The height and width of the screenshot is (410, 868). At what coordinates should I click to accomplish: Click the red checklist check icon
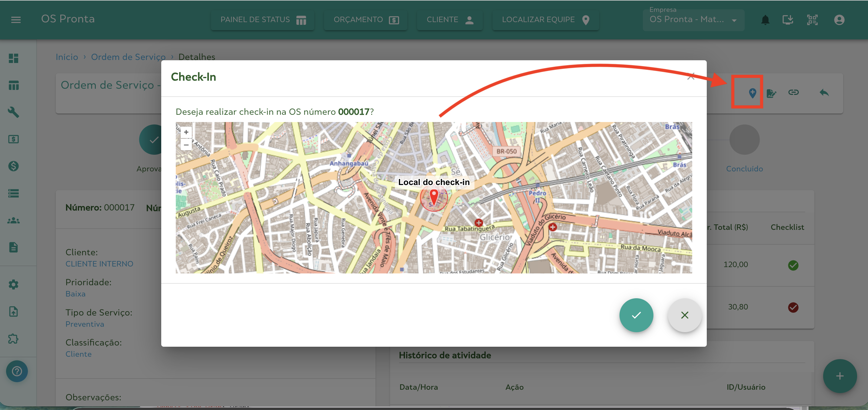(793, 307)
